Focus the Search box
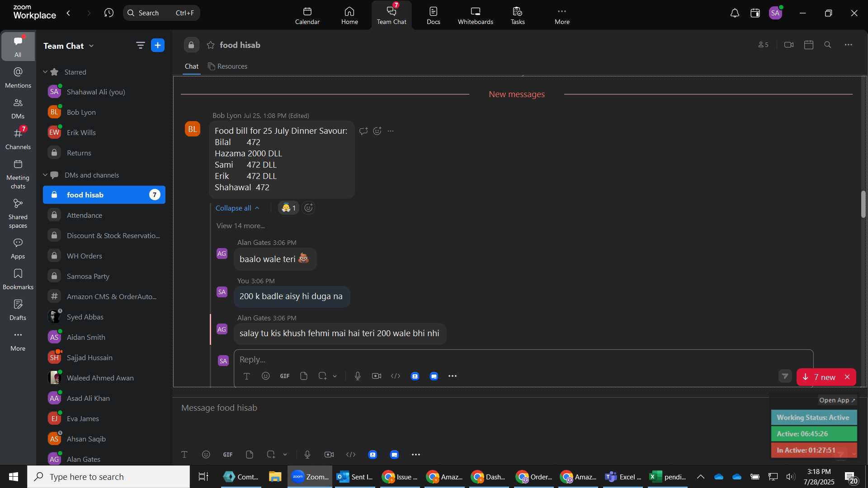868x488 pixels. point(161,13)
